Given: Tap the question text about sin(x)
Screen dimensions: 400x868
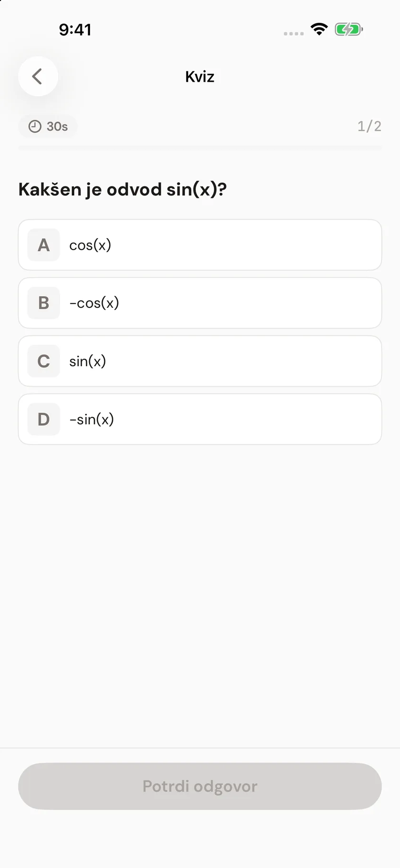Looking at the screenshot, I should (x=122, y=189).
